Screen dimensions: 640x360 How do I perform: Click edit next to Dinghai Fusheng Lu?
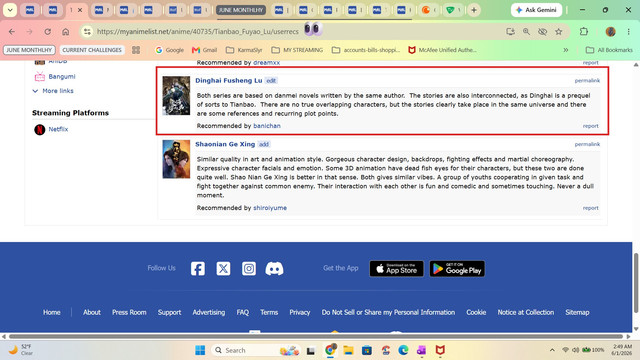[x=271, y=81]
